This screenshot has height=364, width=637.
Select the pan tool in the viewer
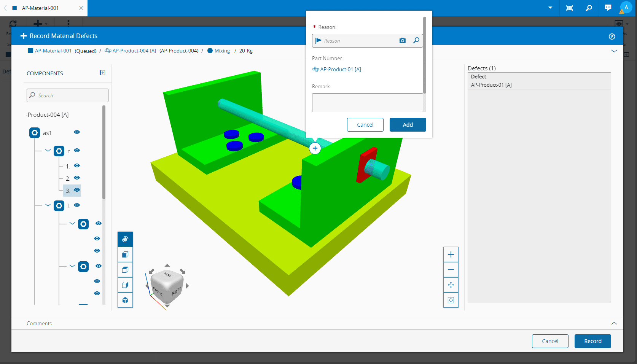pos(451,285)
